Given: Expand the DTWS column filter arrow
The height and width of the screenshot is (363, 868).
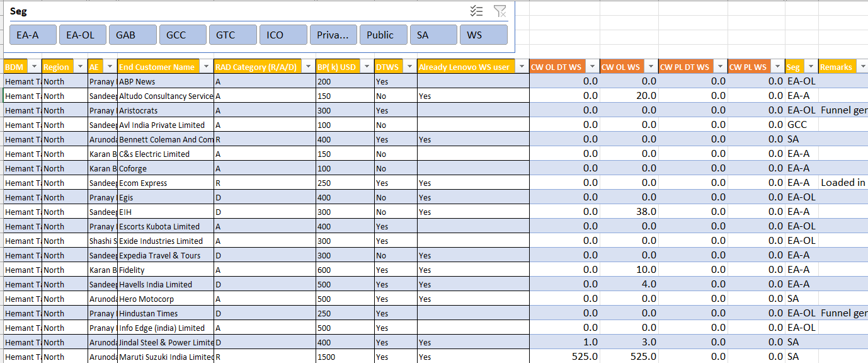Looking at the screenshot, I should pyautogui.click(x=409, y=67).
